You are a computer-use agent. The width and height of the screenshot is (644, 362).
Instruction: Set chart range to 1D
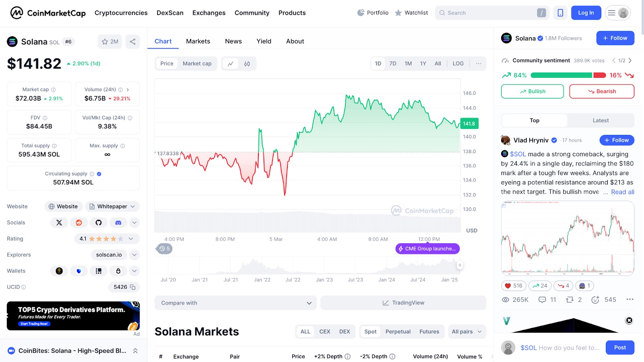click(x=378, y=64)
